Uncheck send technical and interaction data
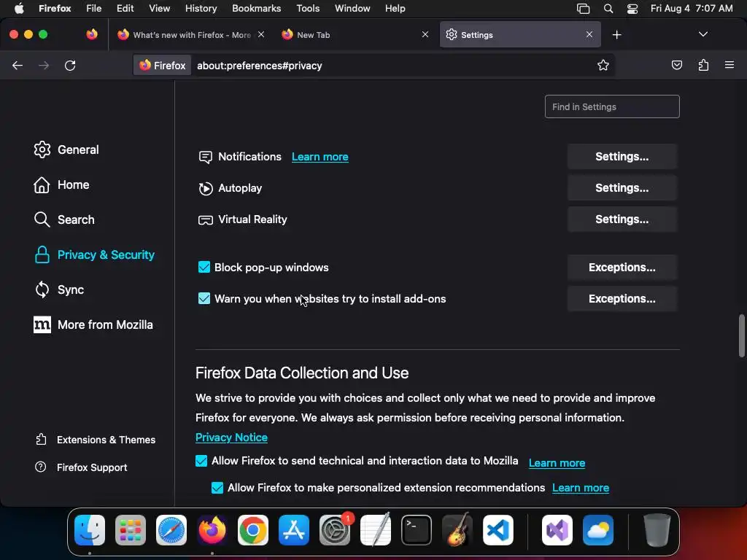747x560 pixels. pos(201,461)
